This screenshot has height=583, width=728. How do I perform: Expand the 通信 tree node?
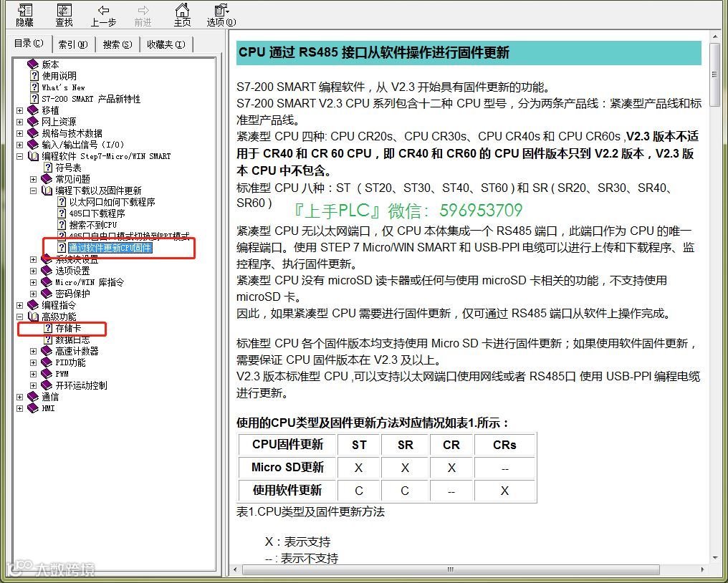(x=19, y=397)
